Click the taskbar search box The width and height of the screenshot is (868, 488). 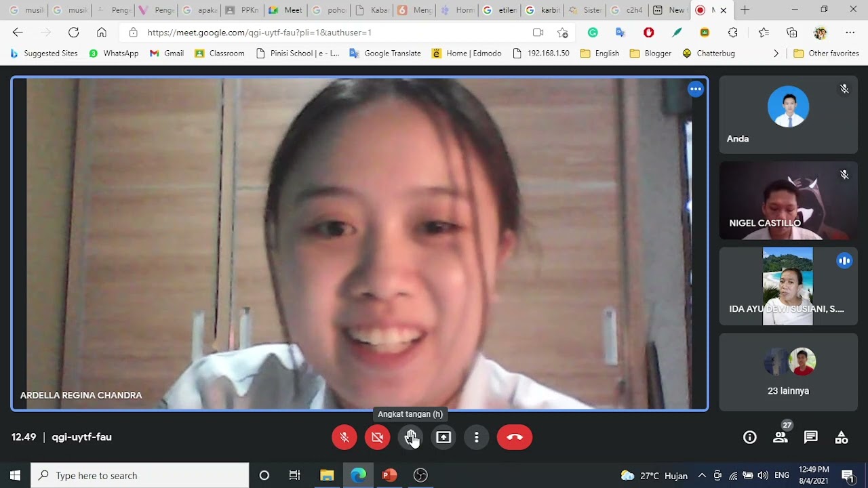tap(140, 475)
